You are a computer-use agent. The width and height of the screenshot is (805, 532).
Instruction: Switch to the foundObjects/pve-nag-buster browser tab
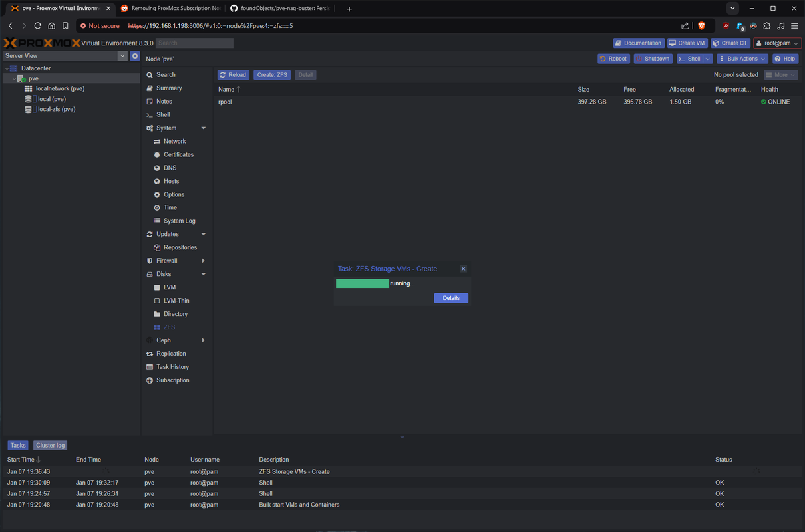(x=279, y=8)
